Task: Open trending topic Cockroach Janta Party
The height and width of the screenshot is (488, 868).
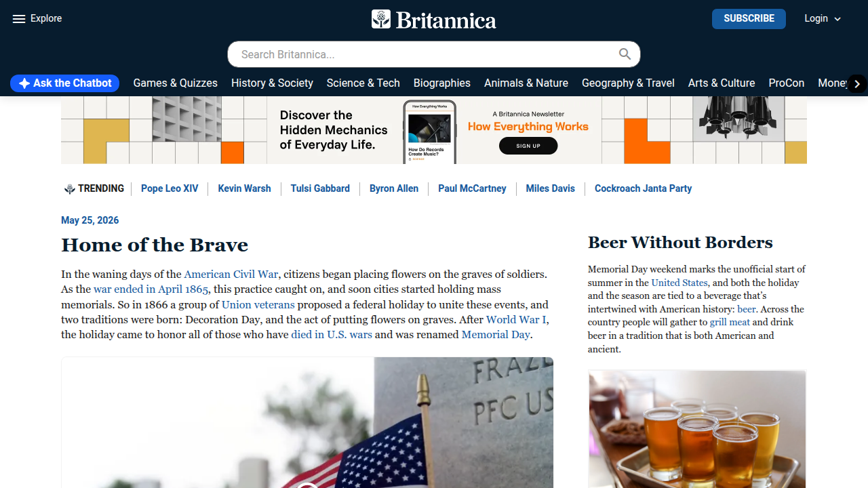Action: [644, 188]
